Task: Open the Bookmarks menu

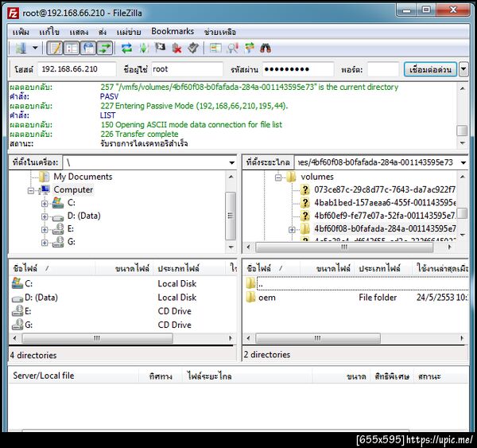Action: click(173, 31)
